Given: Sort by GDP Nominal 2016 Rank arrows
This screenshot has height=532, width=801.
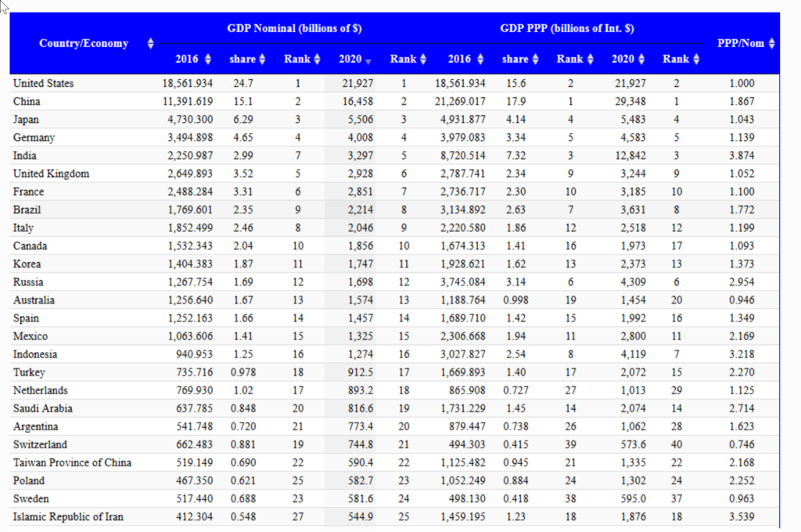Looking at the screenshot, I should (317, 59).
